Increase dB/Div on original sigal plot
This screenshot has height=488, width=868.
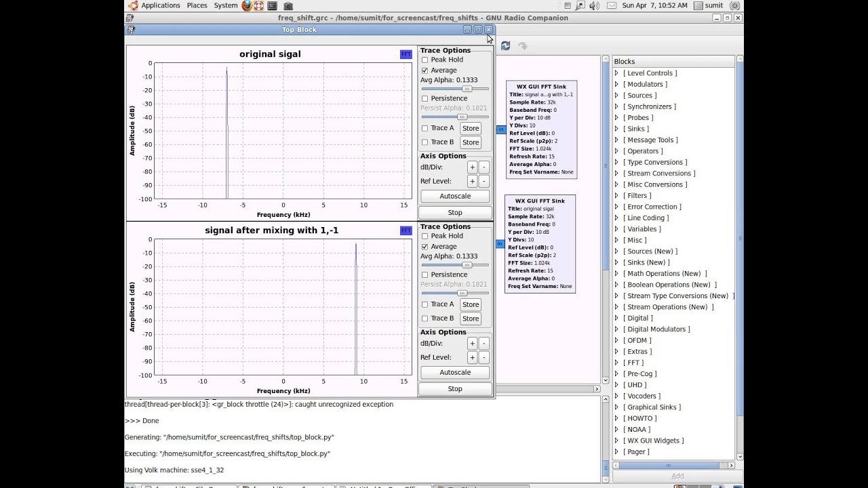point(473,167)
